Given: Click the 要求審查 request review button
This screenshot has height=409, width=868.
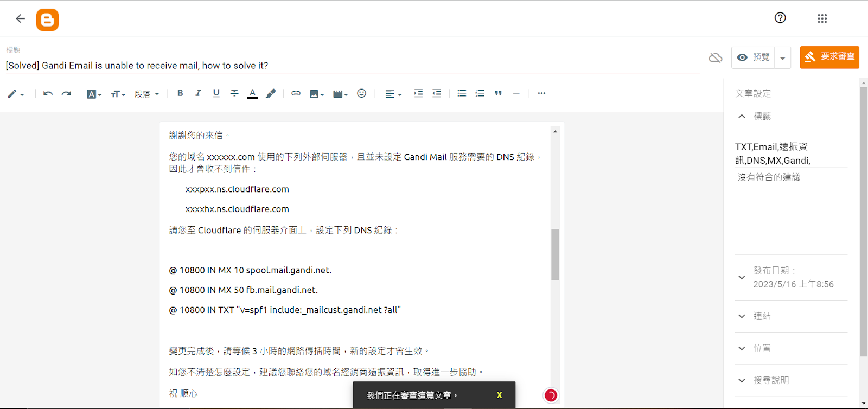Looking at the screenshot, I should click(x=829, y=57).
